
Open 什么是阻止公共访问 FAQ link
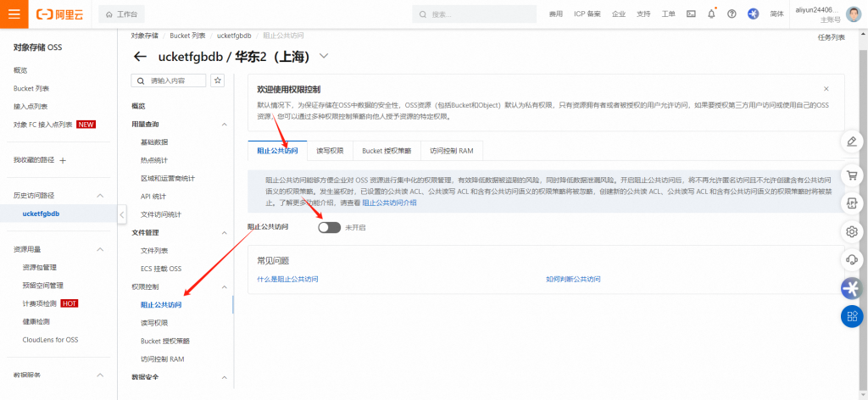coord(288,280)
